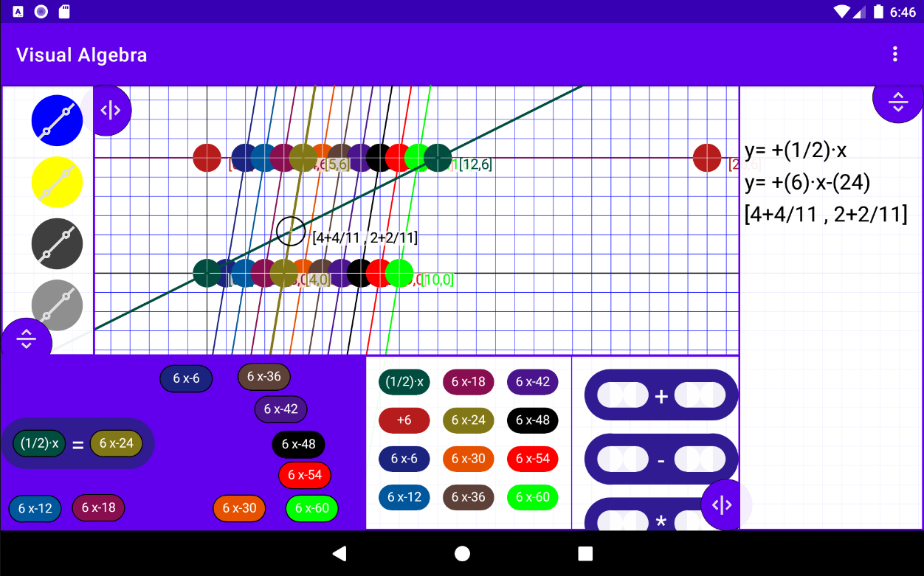924x576 pixels.
Task: Tap the Android home button
Action: tap(462, 553)
